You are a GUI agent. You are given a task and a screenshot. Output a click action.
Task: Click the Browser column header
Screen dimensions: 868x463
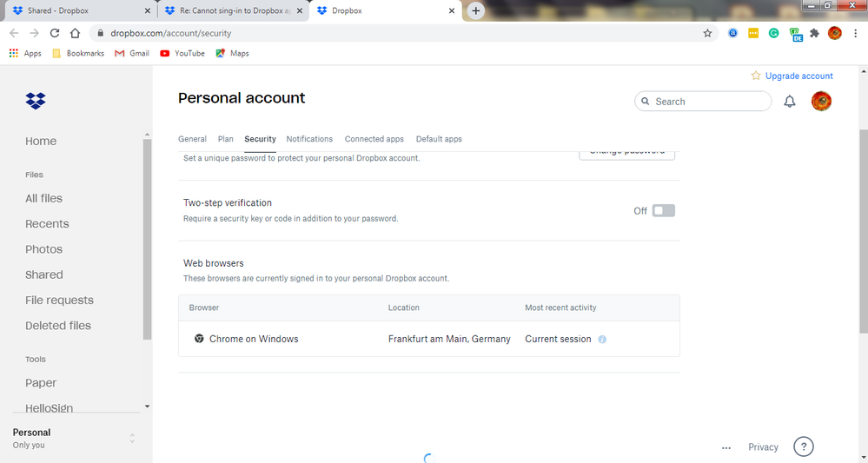(x=203, y=308)
